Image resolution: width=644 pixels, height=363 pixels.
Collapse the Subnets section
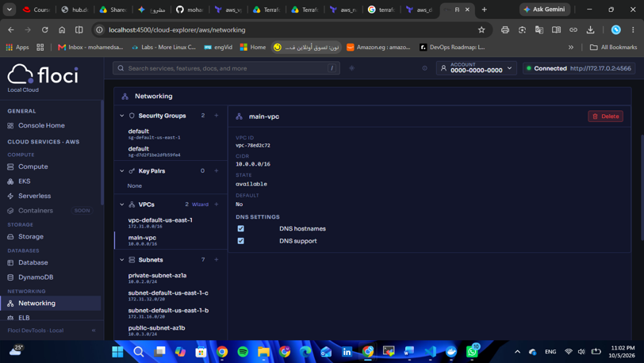tap(121, 260)
